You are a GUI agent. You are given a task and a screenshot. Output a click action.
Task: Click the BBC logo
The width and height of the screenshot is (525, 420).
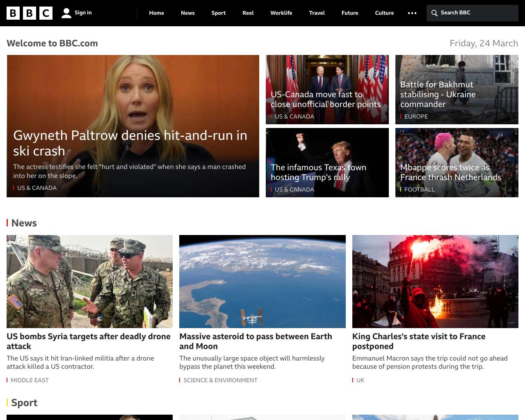point(30,13)
